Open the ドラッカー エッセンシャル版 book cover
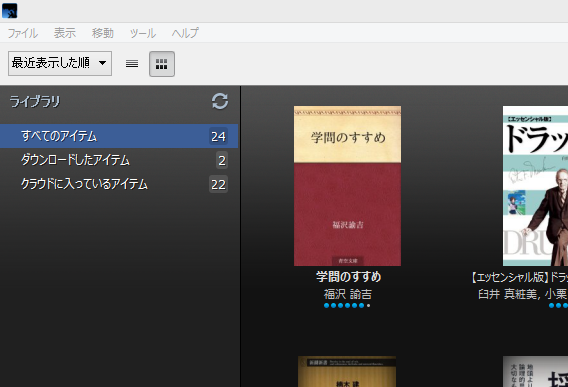The height and width of the screenshot is (387, 568). (x=535, y=186)
